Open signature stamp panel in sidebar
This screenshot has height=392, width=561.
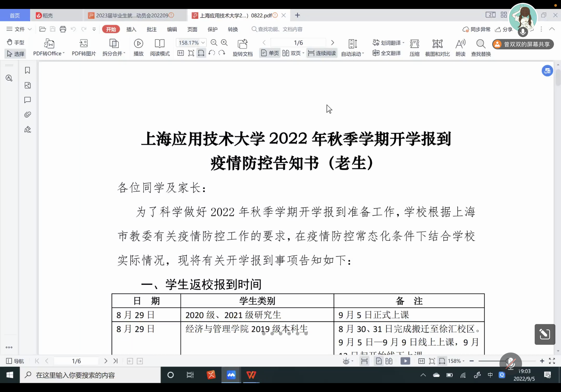(27, 129)
